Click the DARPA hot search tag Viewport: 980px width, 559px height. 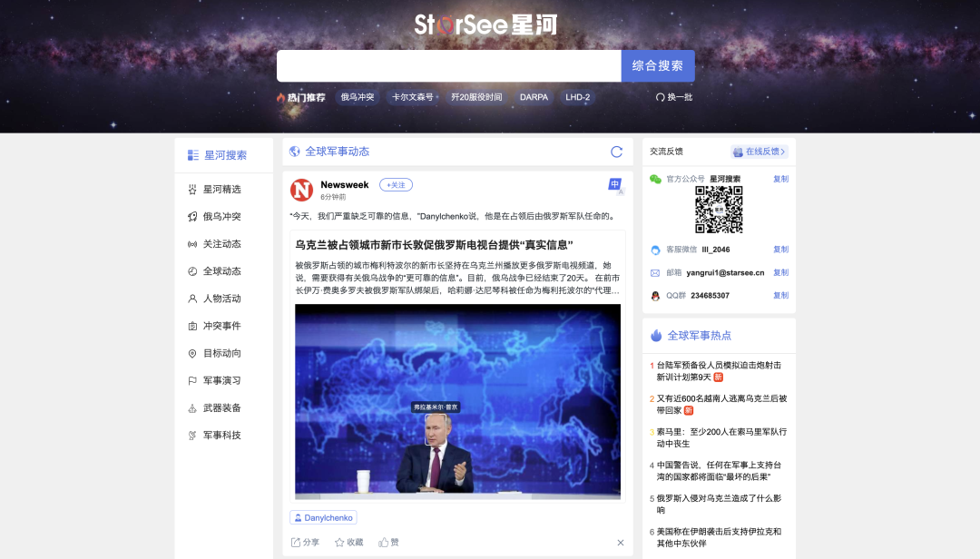(x=534, y=97)
